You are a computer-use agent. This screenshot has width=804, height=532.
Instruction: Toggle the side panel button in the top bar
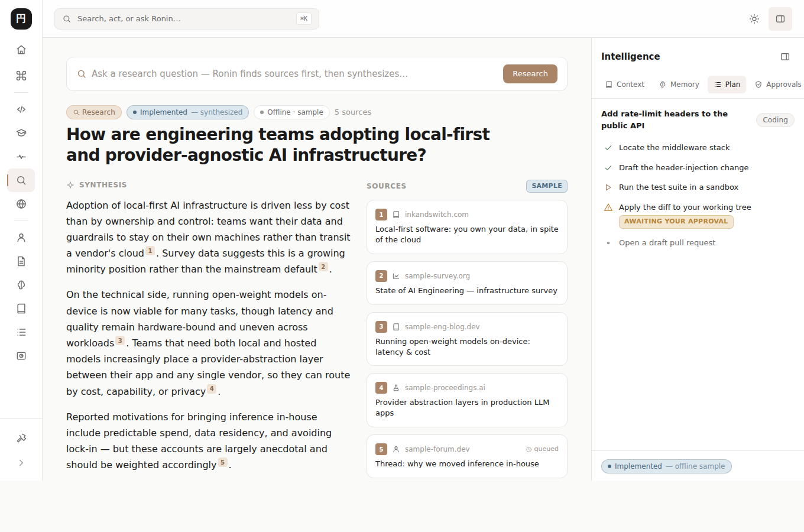click(780, 19)
